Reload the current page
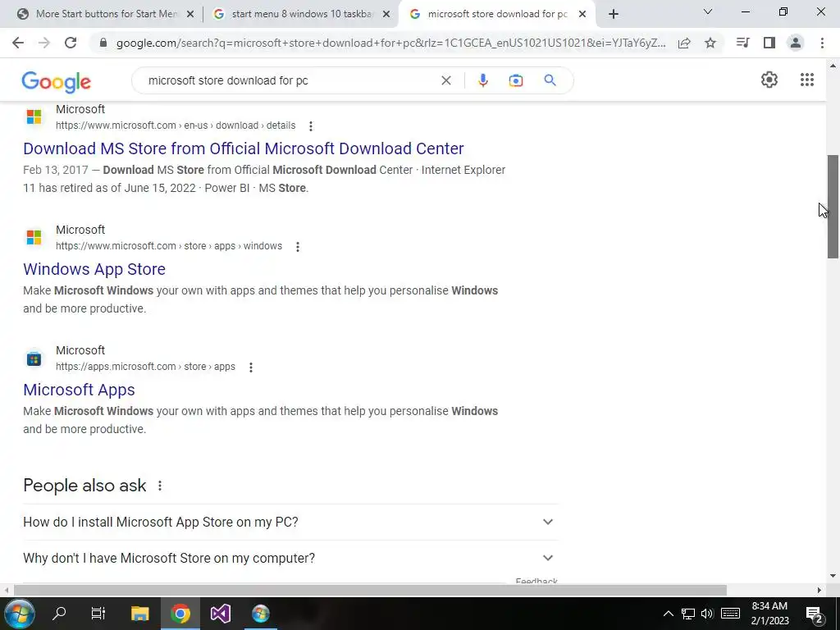The height and width of the screenshot is (630, 840). (x=71, y=43)
